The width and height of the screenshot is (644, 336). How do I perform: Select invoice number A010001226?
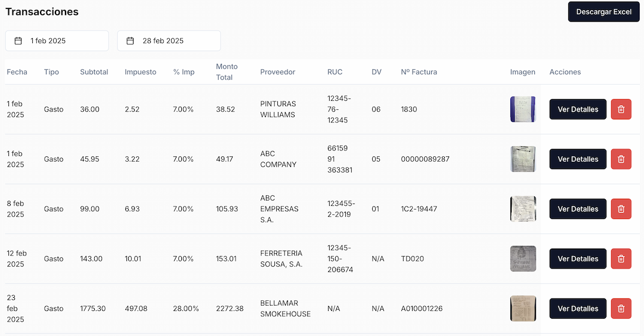pos(422,309)
